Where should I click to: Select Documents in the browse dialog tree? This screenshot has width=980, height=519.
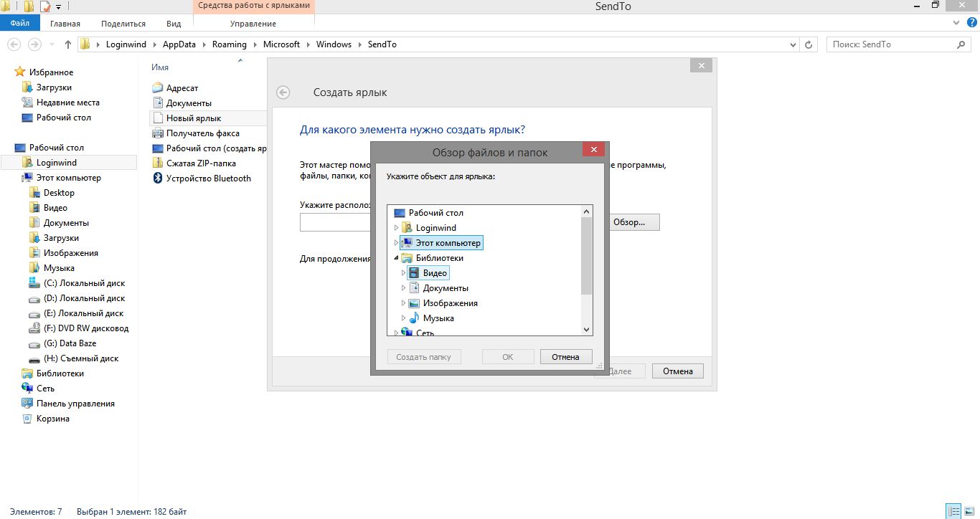446,288
